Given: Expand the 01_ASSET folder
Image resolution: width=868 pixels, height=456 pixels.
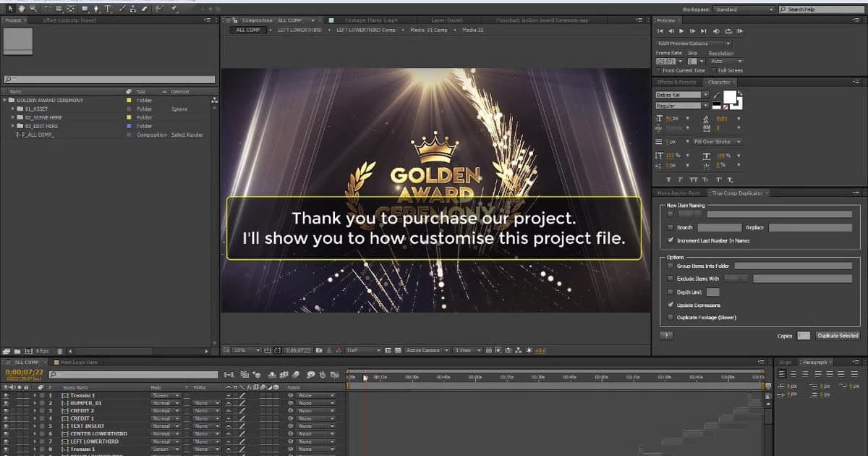Looking at the screenshot, I should coord(13,109).
